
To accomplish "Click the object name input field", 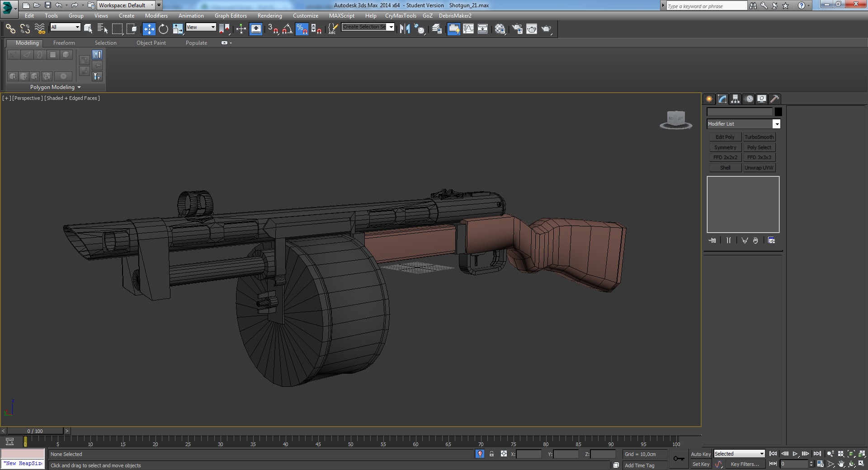I will [x=740, y=112].
